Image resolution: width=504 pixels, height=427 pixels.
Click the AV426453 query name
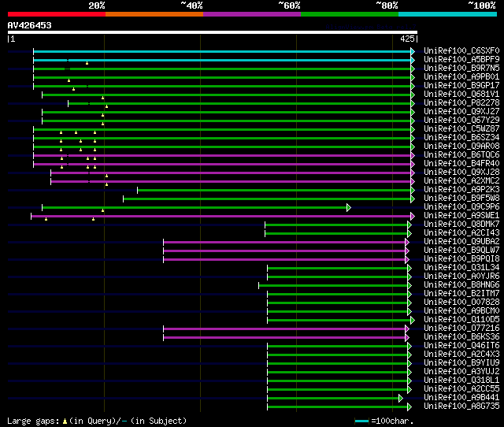[30, 25]
